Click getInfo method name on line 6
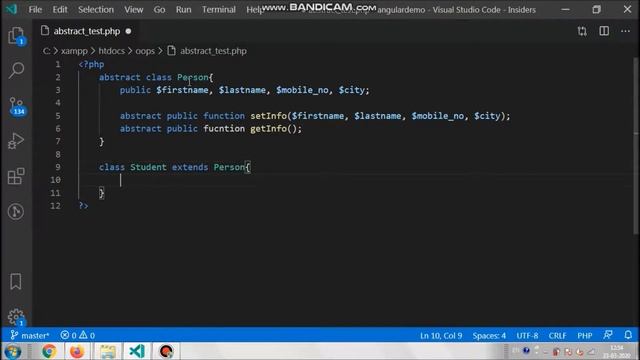The height and width of the screenshot is (360, 640). [269, 129]
